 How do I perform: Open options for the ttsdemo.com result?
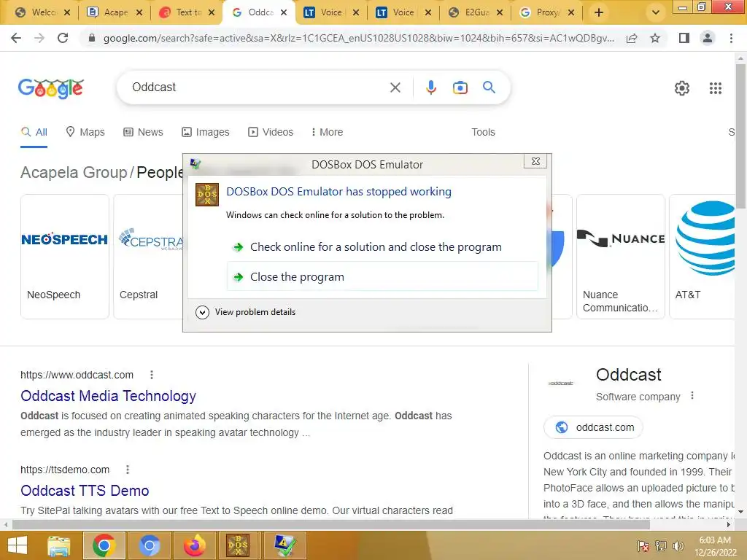pyautogui.click(x=127, y=470)
